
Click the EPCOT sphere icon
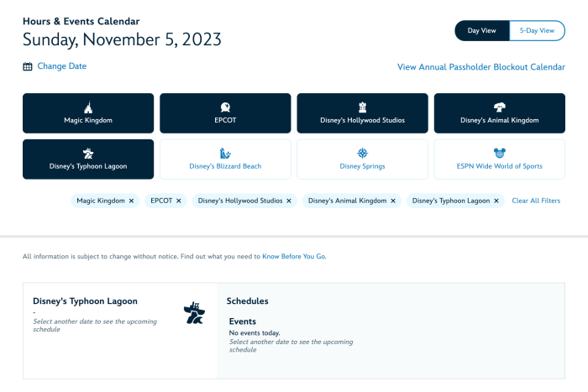[225, 107]
